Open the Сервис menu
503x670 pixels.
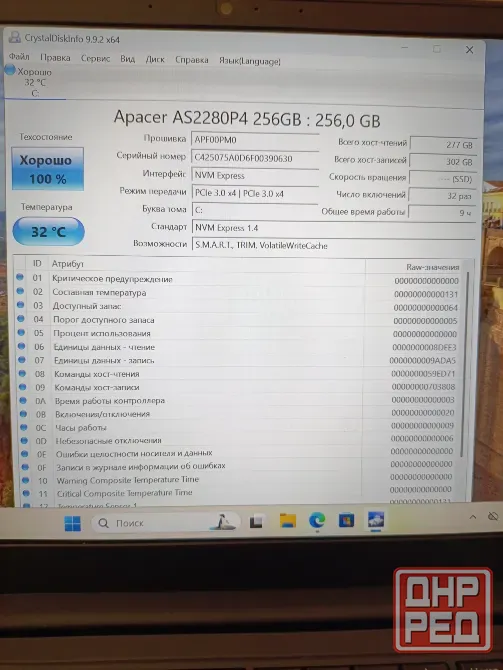click(95, 58)
